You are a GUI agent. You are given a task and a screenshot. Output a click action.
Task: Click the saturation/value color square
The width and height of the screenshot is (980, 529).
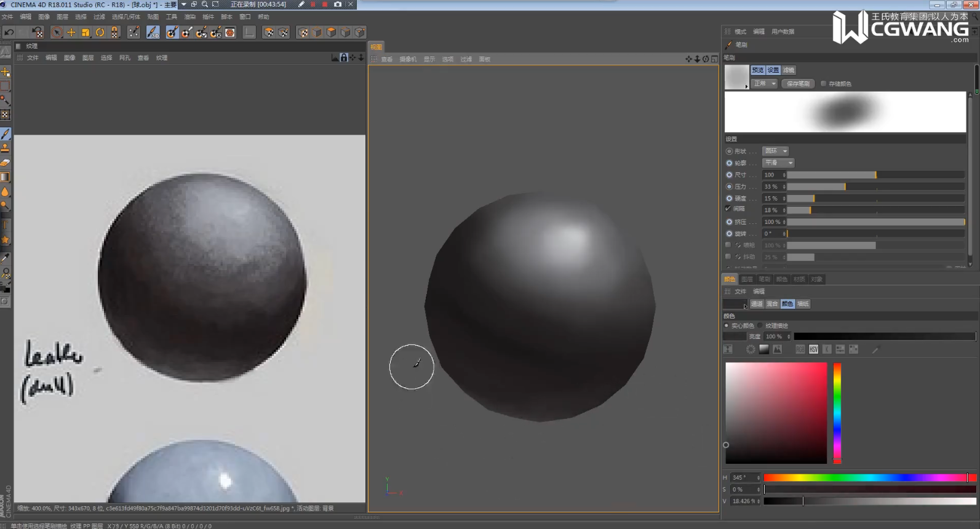pos(776,413)
